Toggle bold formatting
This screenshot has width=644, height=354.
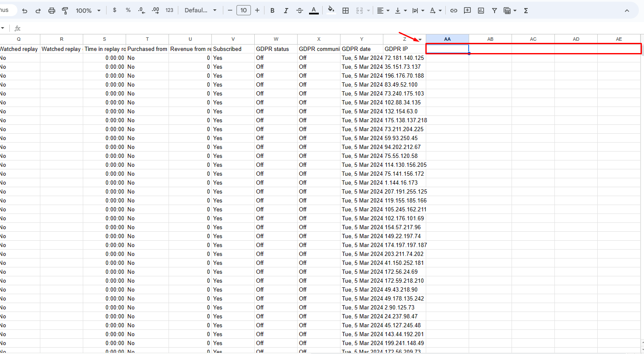pyautogui.click(x=272, y=10)
